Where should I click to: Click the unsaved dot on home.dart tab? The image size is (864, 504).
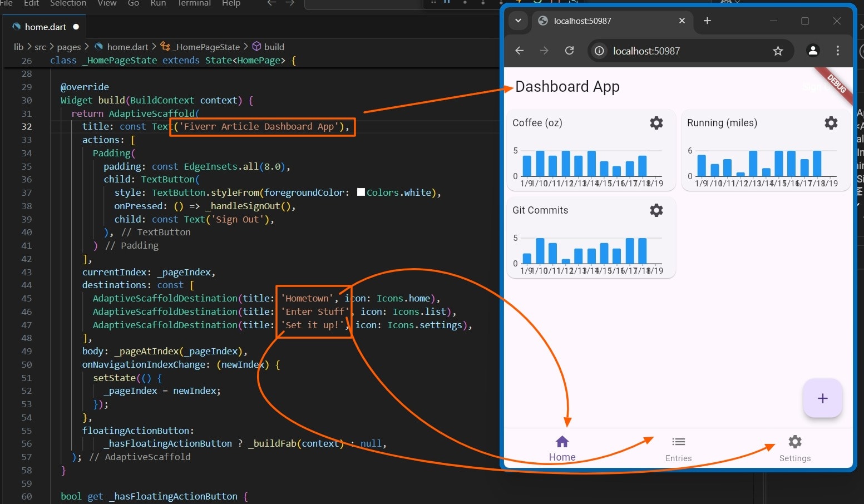[76, 27]
